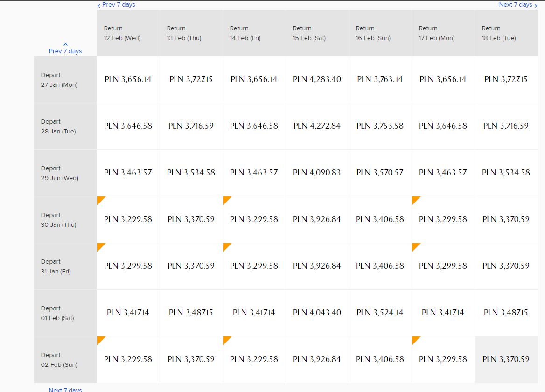Select highlighted fare departing 02 Feb returning 18 Feb
Image resolution: width=545 pixels, height=392 pixels.
click(506, 359)
